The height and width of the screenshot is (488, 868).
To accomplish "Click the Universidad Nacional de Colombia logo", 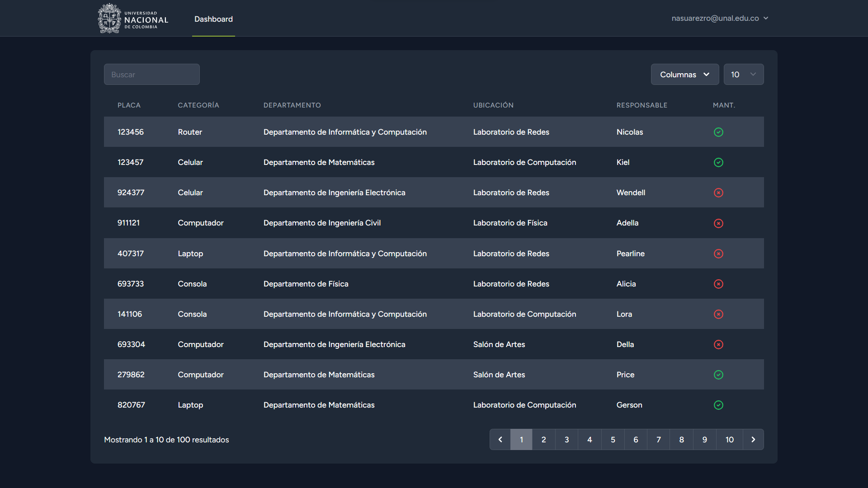I will (133, 19).
